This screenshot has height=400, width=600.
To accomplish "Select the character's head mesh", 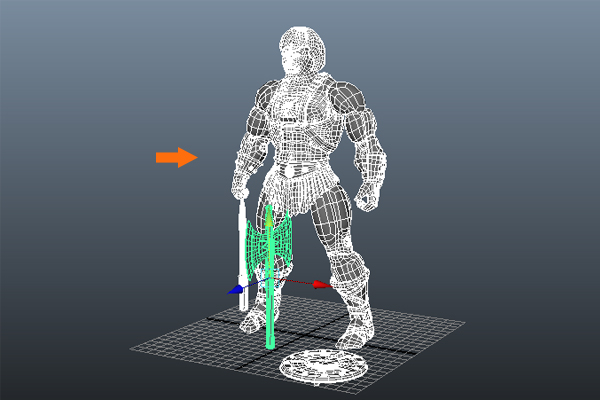I will click(303, 52).
